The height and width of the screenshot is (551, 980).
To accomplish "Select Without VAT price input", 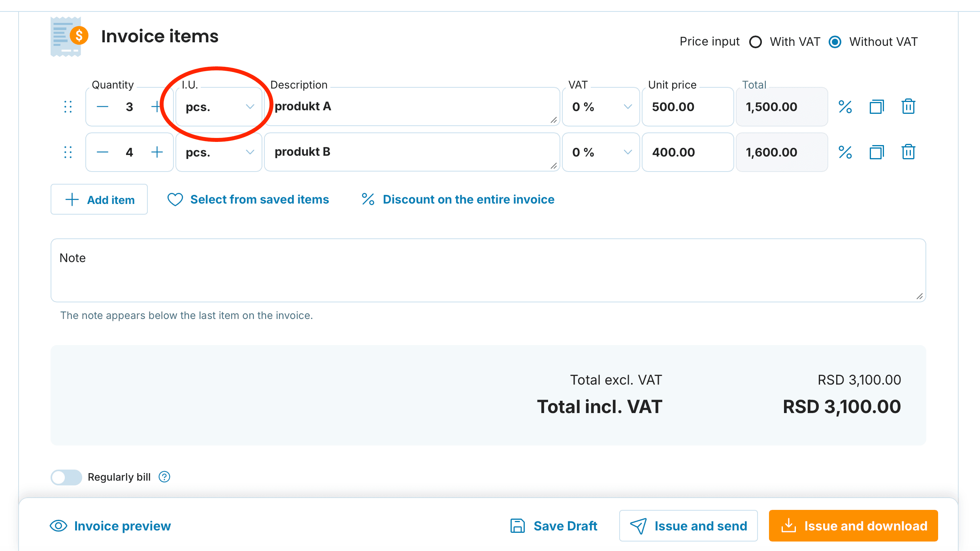I will click(x=835, y=42).
